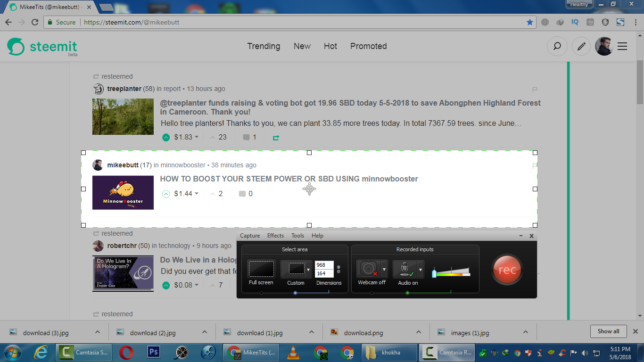Click the pencil submit post icon
This screenshot has width=644, height=362.
click(x=581, y=46)
